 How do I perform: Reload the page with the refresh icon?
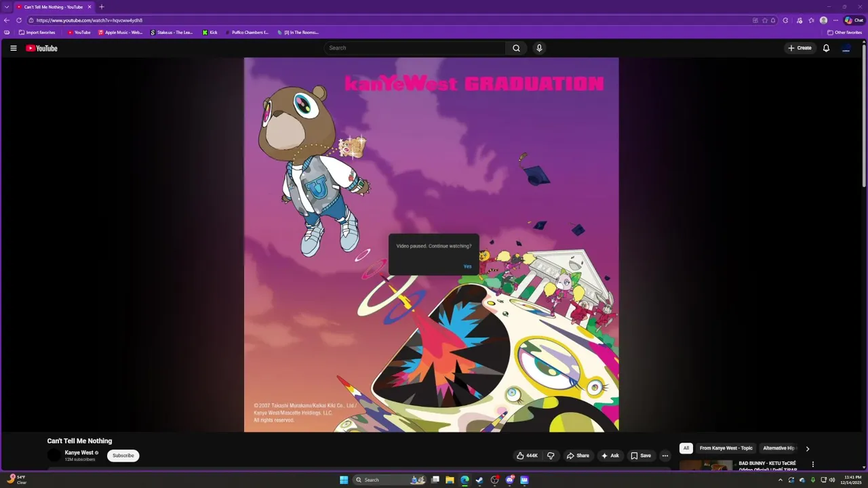pos(19,20)
